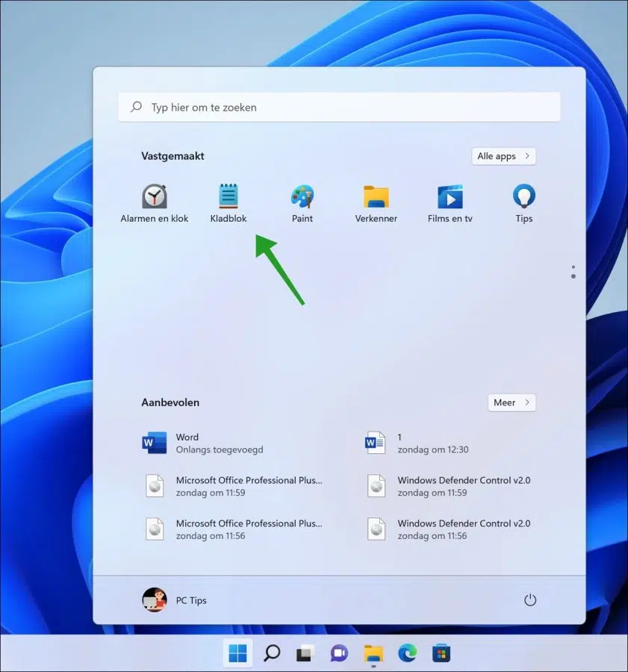Launch Teams Chat from the taskbar

pos(339,653)
